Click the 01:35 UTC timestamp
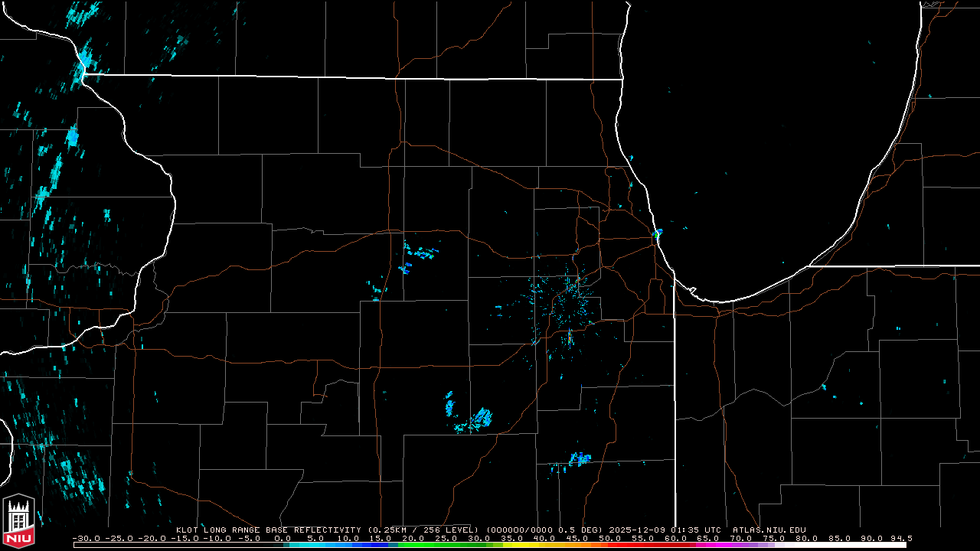 point(695,530)
